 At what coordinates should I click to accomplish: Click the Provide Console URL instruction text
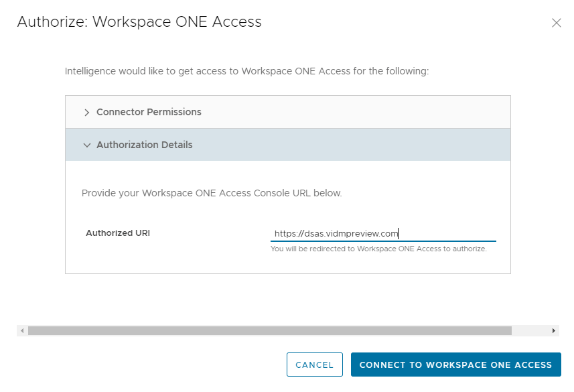tap(212, 193)
